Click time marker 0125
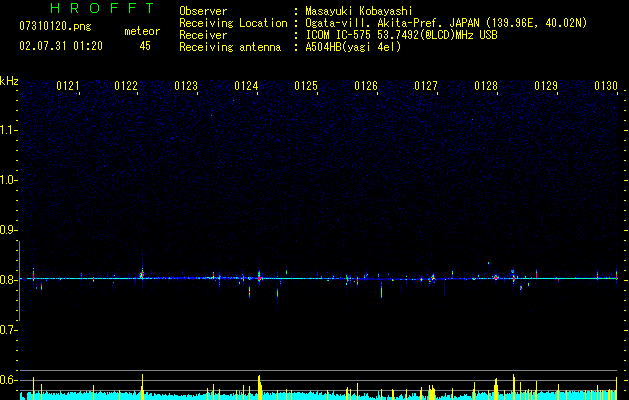The image size is (629, 400). click(x=306, y=86)
